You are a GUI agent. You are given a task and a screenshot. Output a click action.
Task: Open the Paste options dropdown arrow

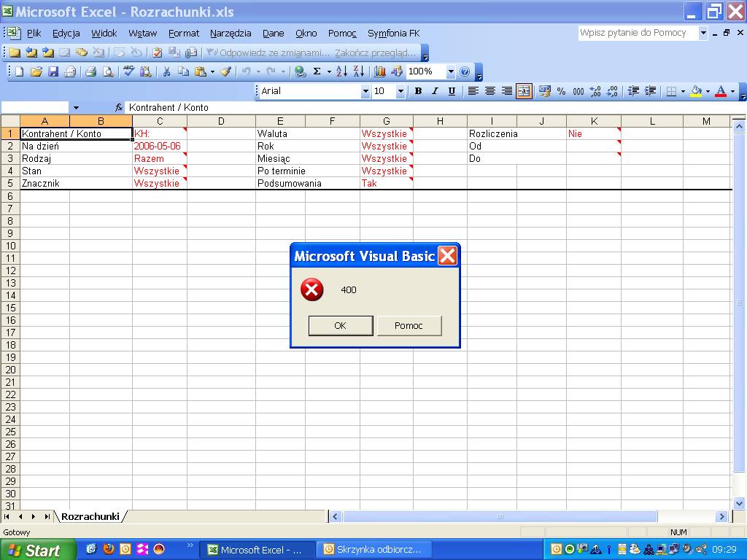click(x=212, y=72)
